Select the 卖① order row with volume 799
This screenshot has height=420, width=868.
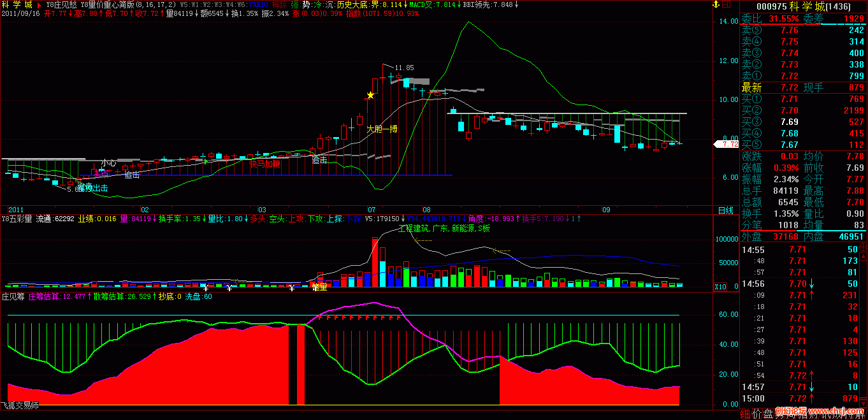tap(803, 76)
